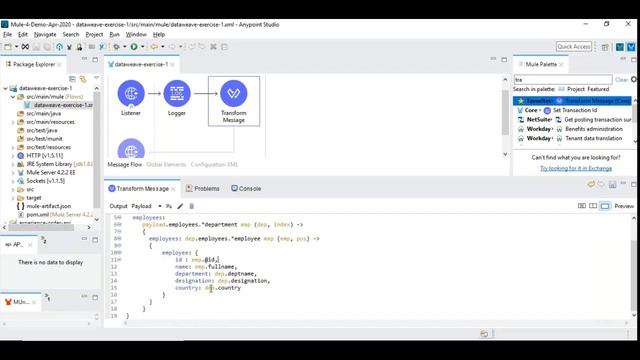Collapse the dataweave-exercise-1 project node
640x360 pixels.
point(5,88)
